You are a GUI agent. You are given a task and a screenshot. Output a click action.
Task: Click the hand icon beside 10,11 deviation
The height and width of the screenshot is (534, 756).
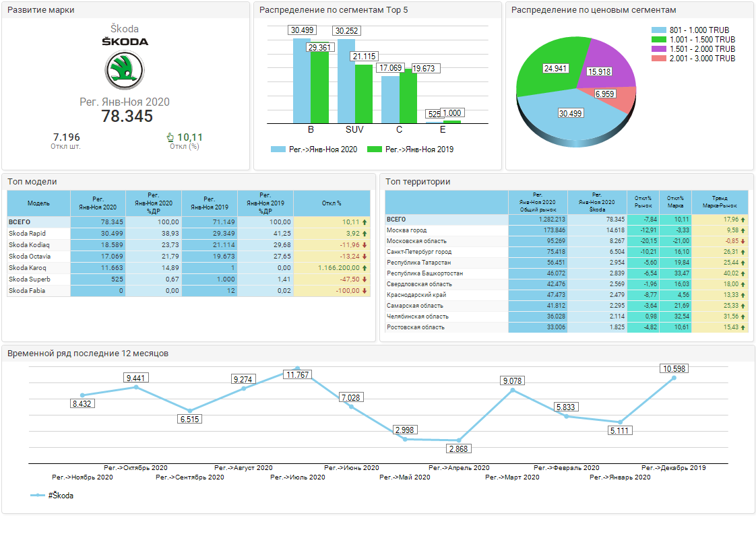pos(170,137)
